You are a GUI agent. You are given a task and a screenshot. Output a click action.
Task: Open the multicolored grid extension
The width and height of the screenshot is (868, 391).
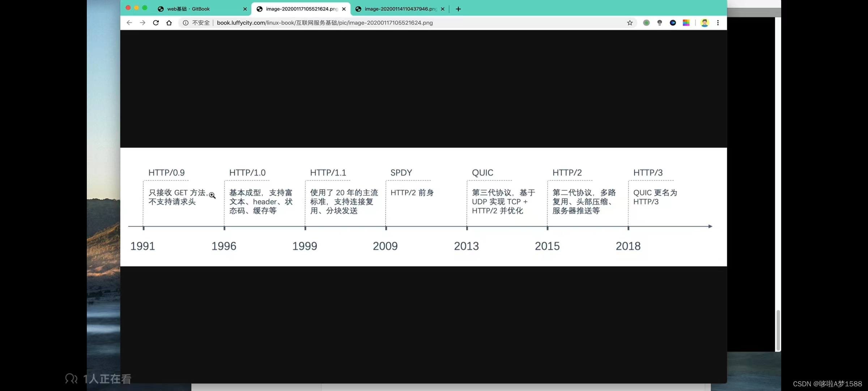point(686,23)
